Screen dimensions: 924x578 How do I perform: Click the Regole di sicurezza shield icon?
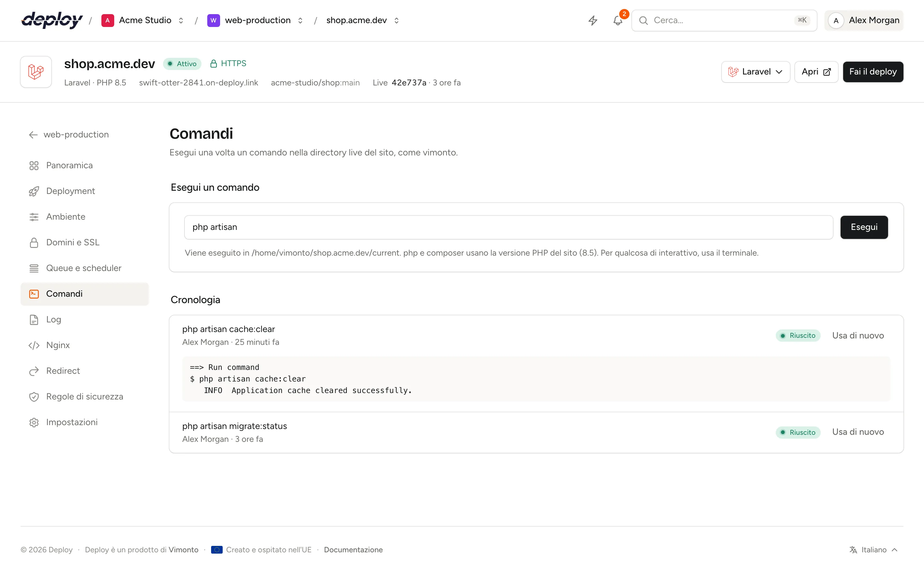[x=34, y=397]
